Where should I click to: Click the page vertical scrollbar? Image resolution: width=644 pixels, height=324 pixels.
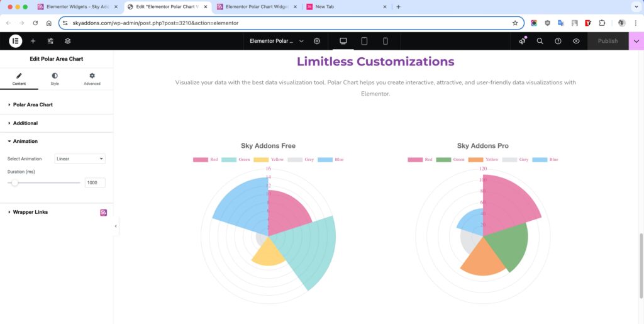point(641,266)
